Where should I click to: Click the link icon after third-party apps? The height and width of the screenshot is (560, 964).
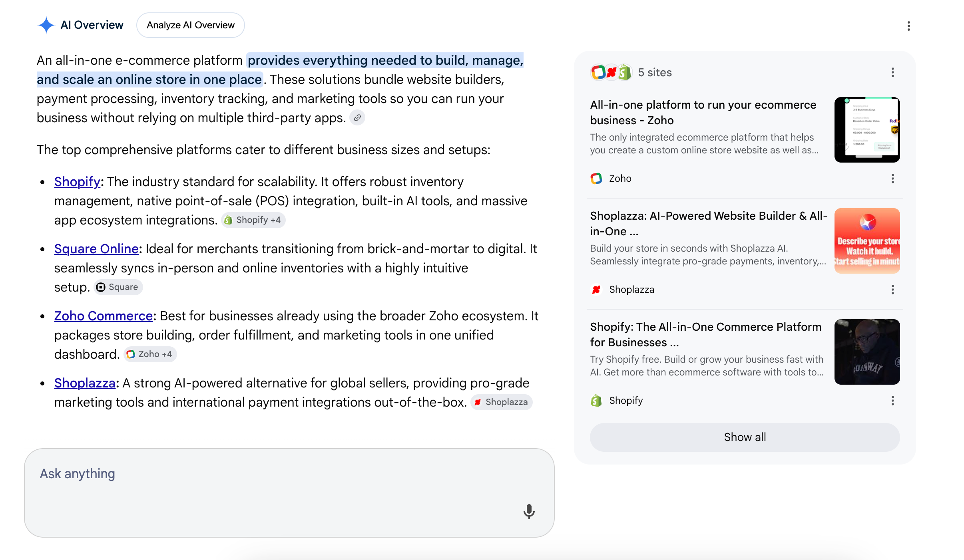(357, 118)
